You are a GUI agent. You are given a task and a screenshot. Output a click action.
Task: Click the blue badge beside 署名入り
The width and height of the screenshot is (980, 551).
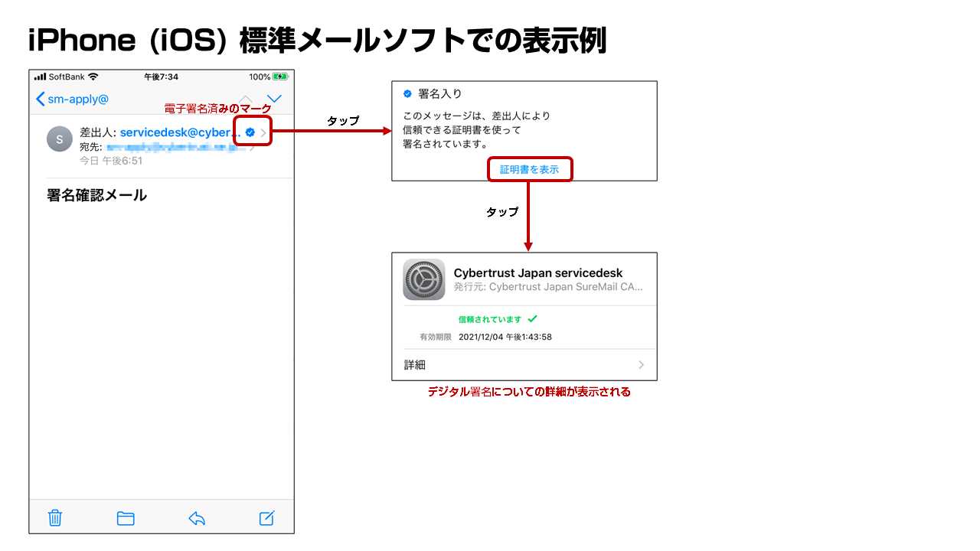tap(407, 94)
